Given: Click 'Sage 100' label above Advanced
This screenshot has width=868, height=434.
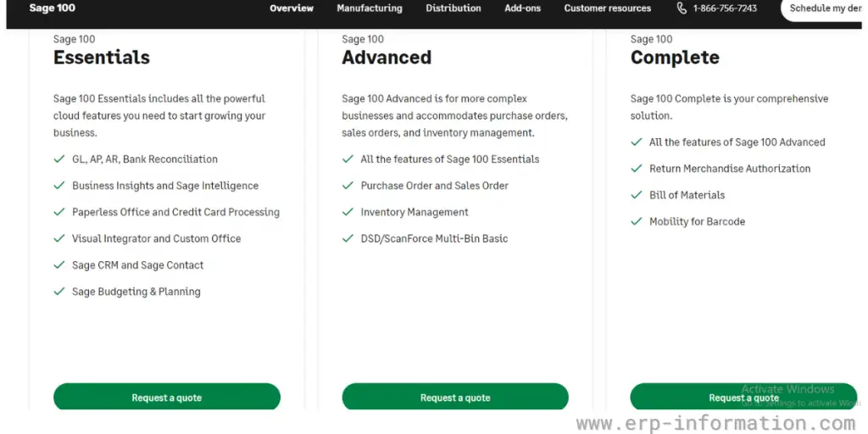Looking at the screenshot, I should pos(363,39).
